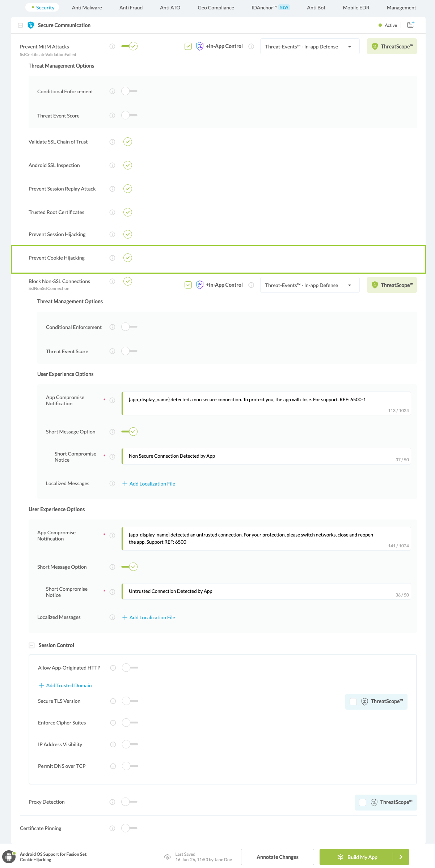Image resolution: width=435 pixels, height=868 pixels.
Task: Toggle Prevent MitM Attacks switch off
Action: 129,46
